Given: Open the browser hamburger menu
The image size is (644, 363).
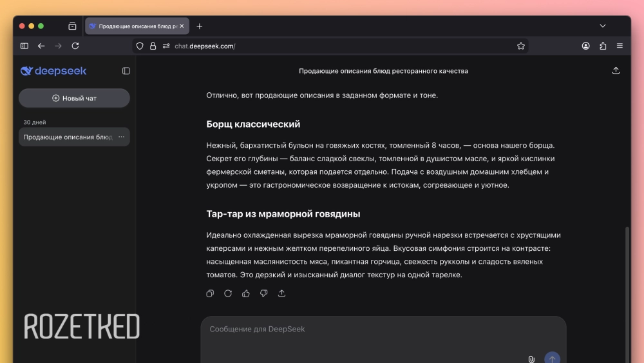Looking at the screenshot, I should (620, 46).
